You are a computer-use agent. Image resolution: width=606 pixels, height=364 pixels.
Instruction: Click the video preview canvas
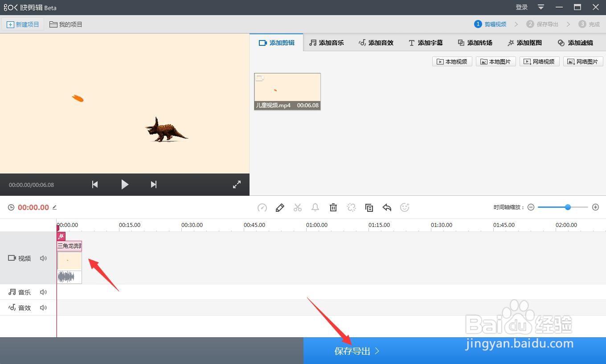(125, 104)
